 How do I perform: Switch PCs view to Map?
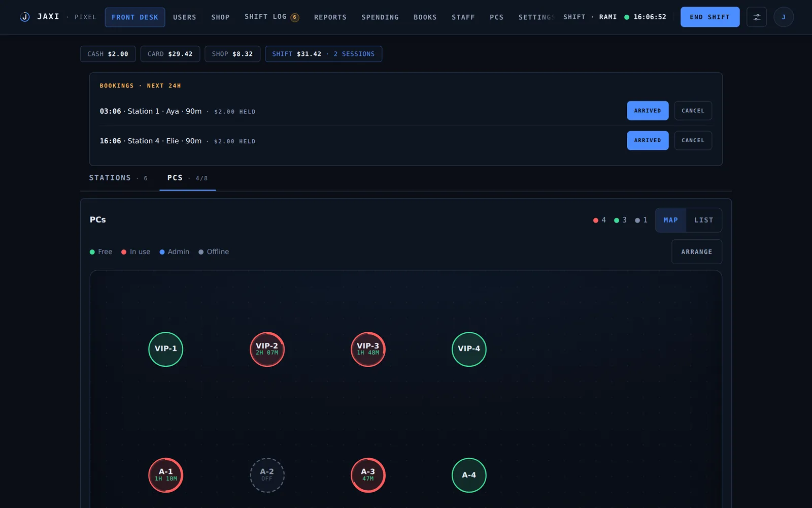point(670,220)
